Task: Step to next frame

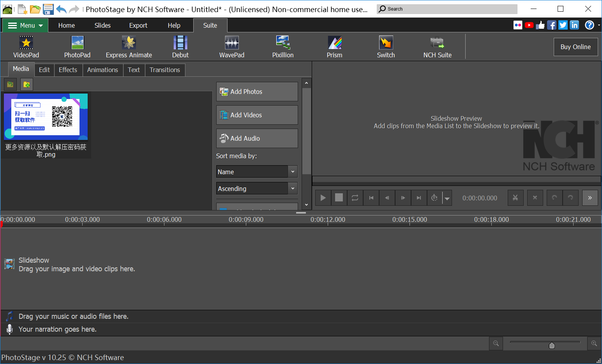Action: point(403,198)
